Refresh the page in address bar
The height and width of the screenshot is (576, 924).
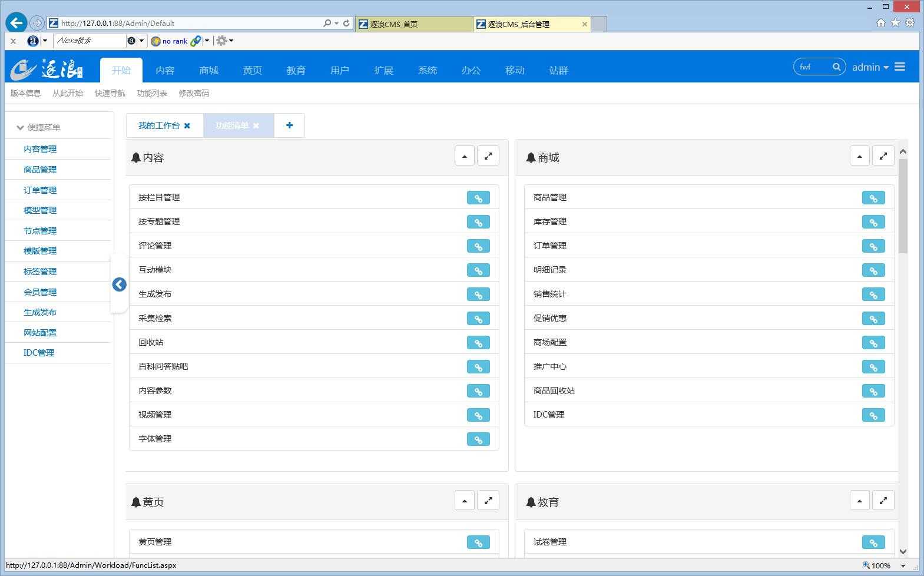tap(346, 23)
